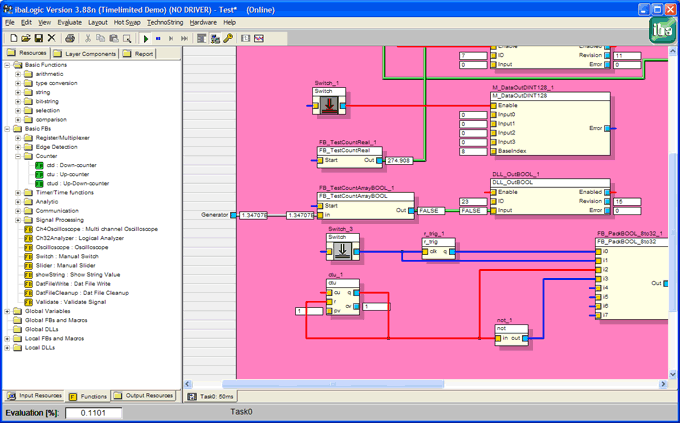Click the iba logo icon
The width and height of the screenshot is (680, 423).
[662, 30]
